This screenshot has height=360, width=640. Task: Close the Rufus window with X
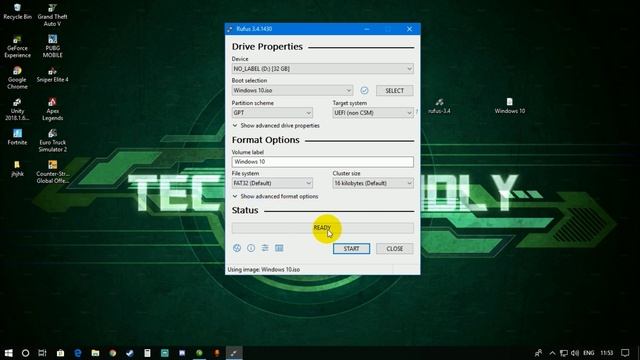pos(409,29)
